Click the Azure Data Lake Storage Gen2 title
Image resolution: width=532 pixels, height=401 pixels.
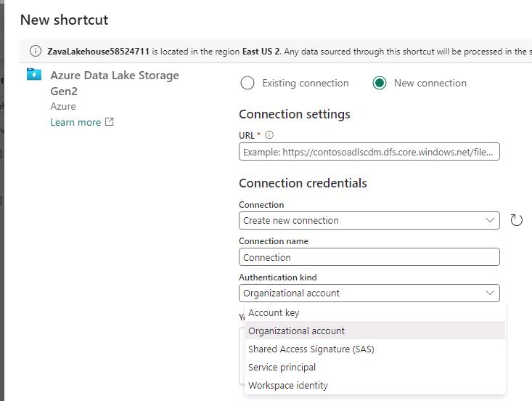[115, 84]
